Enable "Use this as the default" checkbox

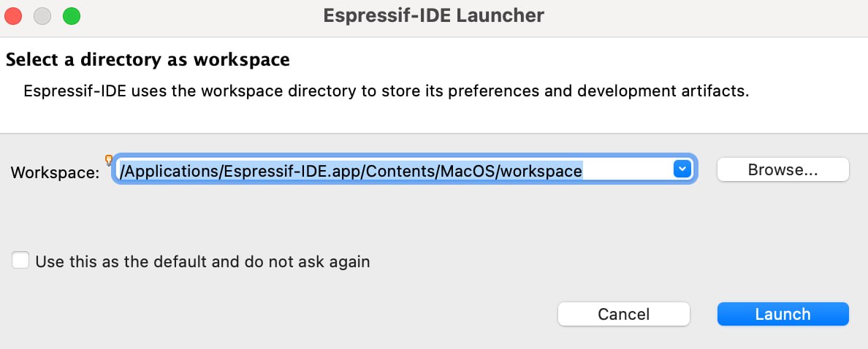[x=21, y=261]
